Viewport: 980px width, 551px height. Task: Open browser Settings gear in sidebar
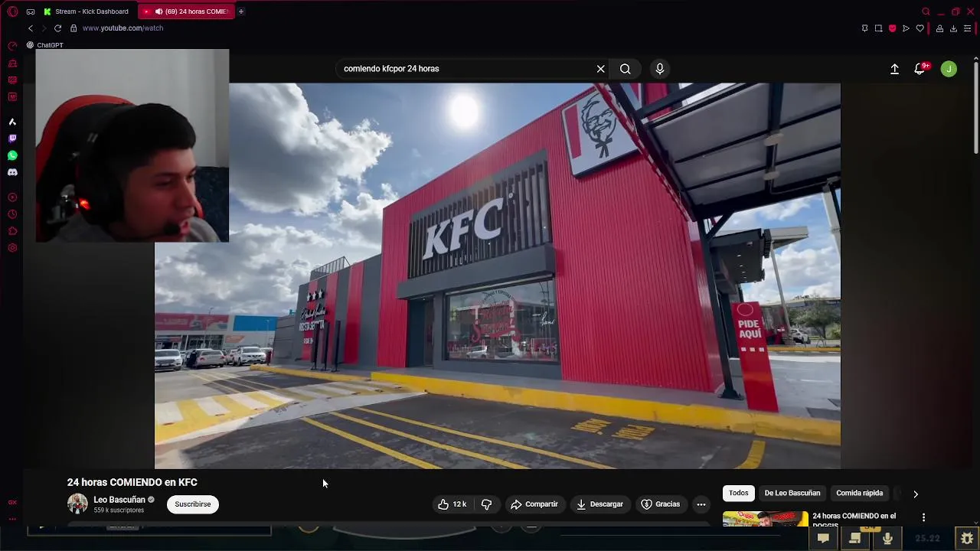click(12, 248)
